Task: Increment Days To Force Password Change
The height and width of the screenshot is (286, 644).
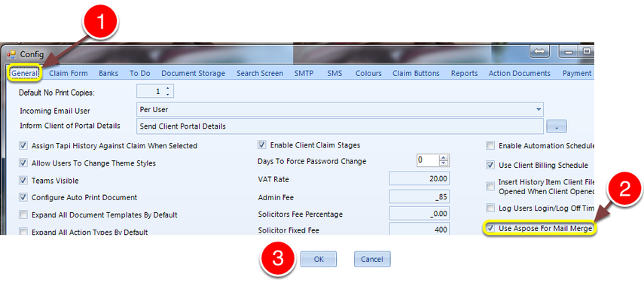Action: (x=443, y=157)
